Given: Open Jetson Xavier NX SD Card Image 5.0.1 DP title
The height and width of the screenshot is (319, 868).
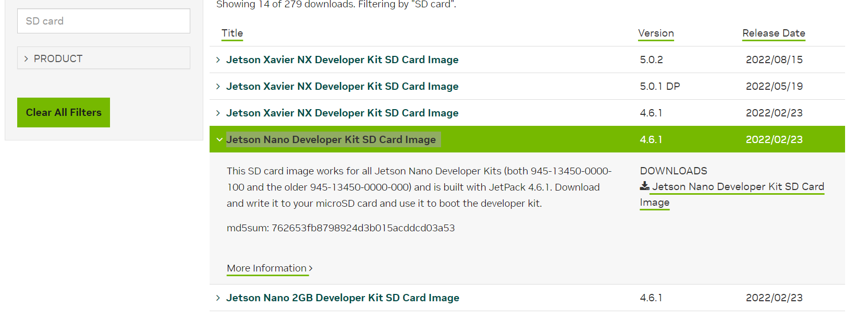Looking at the screenshot, I should [342, 87].
